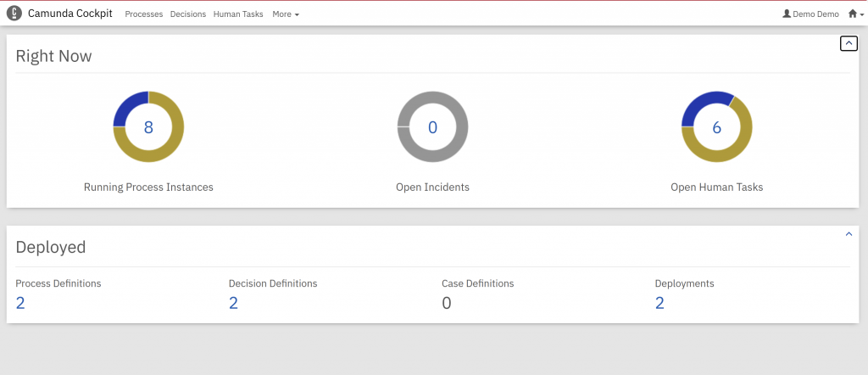Select blue segment of Open Human Tasks chart

[703, 100]
